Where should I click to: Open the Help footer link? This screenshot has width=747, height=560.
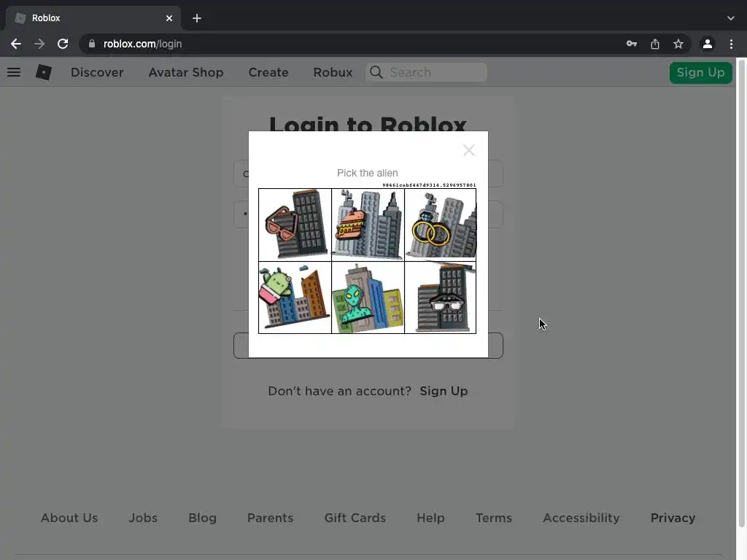click(430, 518)
